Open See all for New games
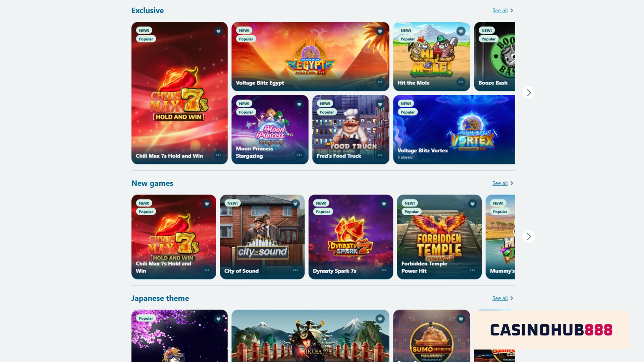644x362 pixels. [x=500, y=183]
